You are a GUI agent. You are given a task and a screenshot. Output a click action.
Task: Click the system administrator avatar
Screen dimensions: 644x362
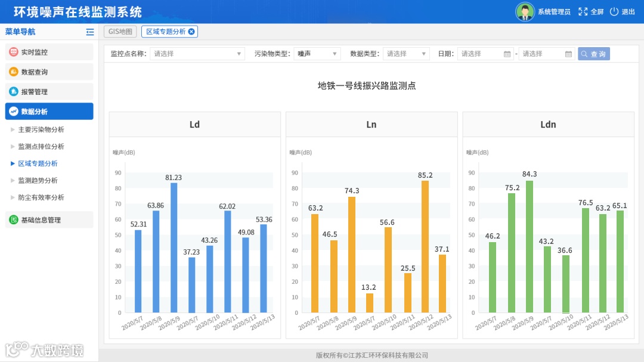[525, 11]
